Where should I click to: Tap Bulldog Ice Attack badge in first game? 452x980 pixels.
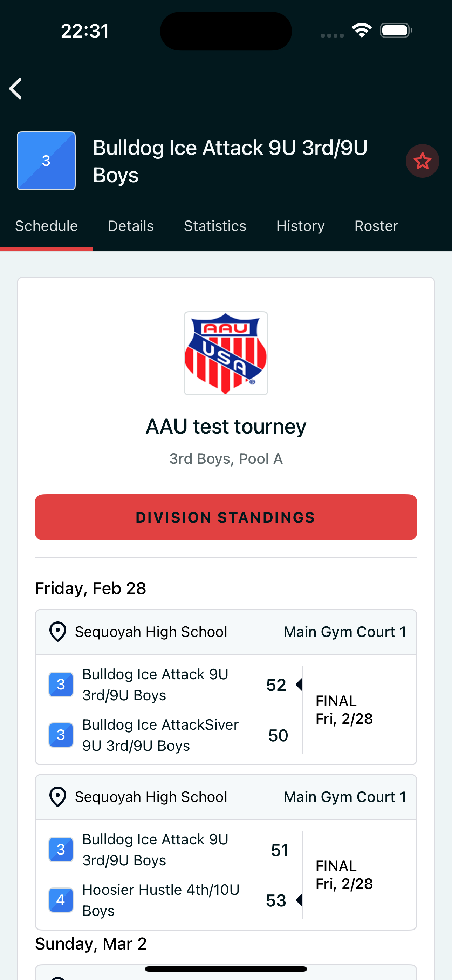(61, 685)
